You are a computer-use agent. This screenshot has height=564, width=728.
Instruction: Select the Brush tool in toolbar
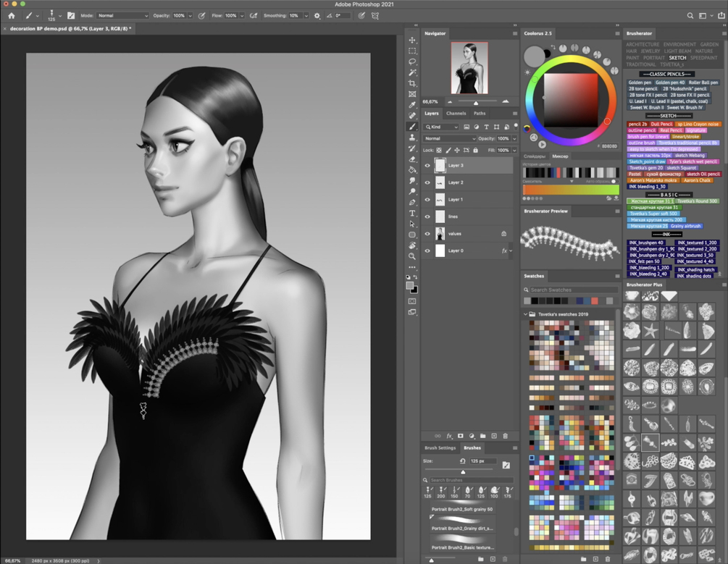click(412, 126)
